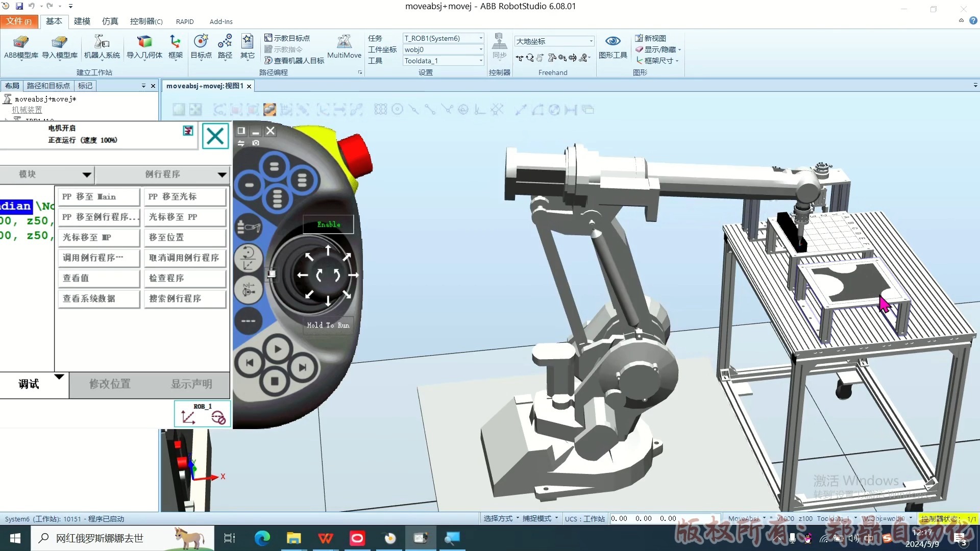Open the world coordinate system dropdown
Screen dimensions: 980x551
(x=554, y=41)
